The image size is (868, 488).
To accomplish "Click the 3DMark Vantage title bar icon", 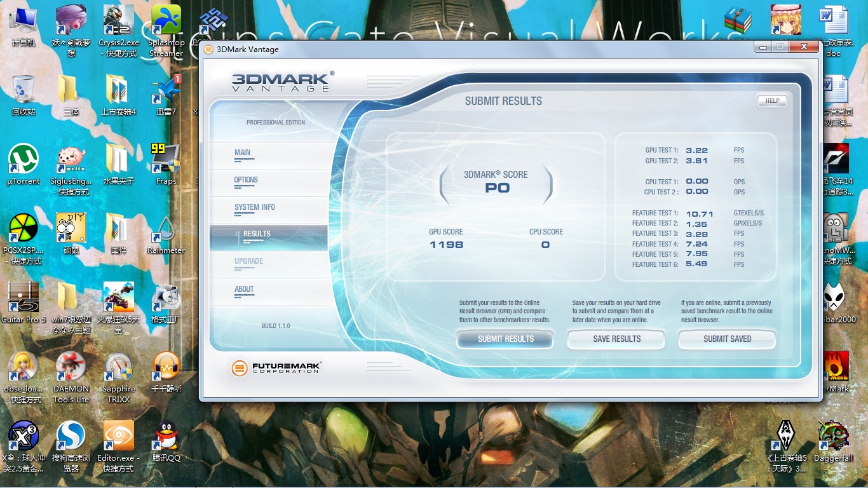I will click(x=208, y=50).
